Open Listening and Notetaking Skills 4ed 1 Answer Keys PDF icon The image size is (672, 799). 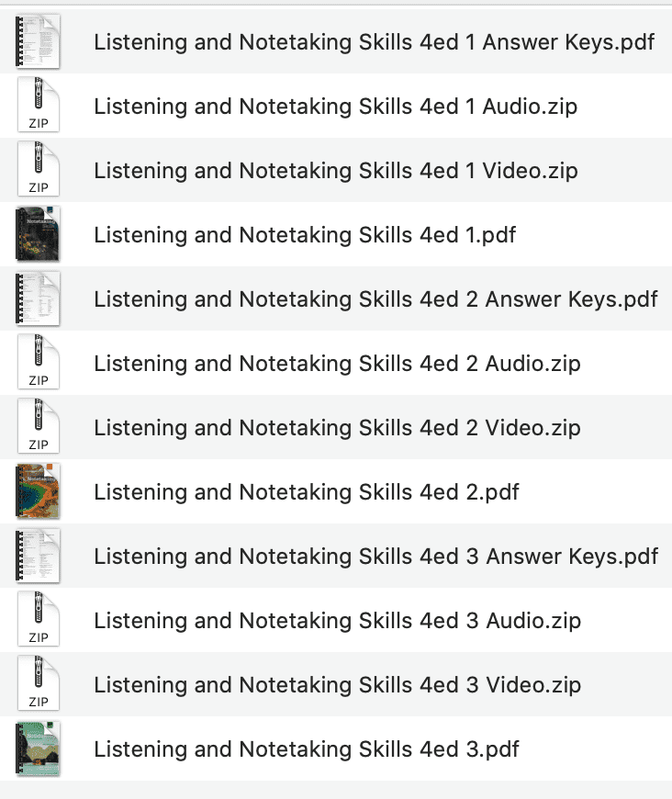click(x=38, y=41)
